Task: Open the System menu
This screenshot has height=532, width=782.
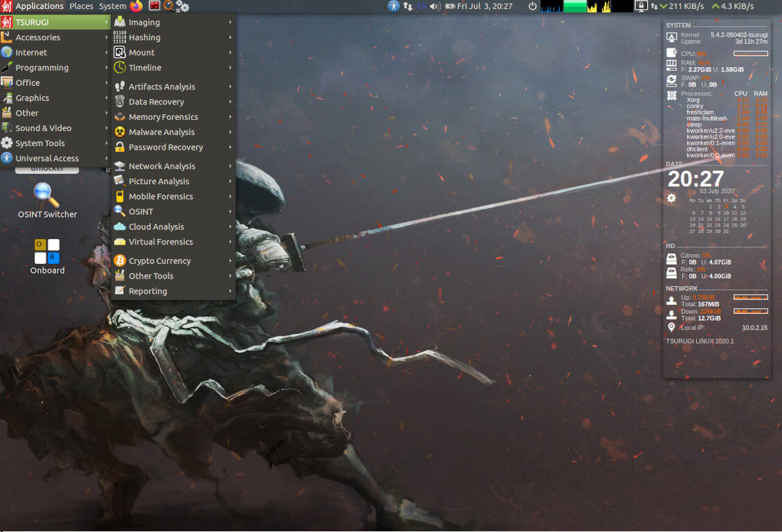Action: tap(113, 6)
